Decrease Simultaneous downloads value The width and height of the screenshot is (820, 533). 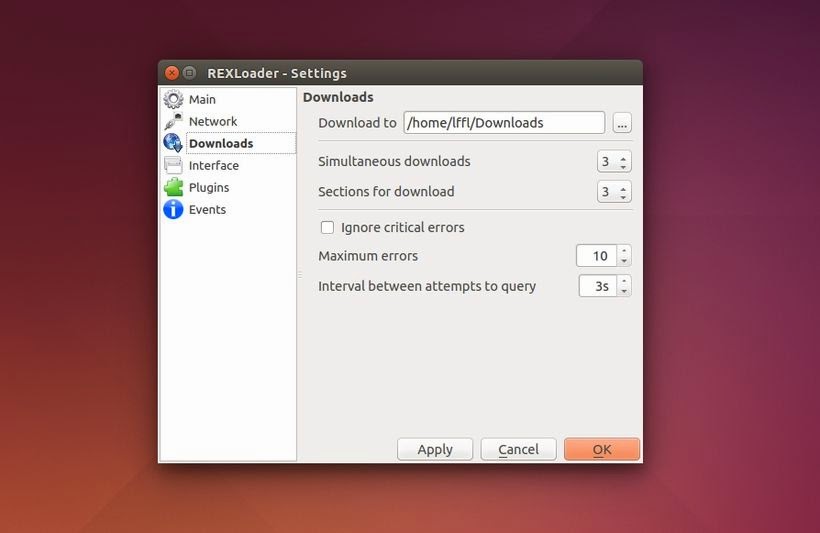tap(623, 166)
